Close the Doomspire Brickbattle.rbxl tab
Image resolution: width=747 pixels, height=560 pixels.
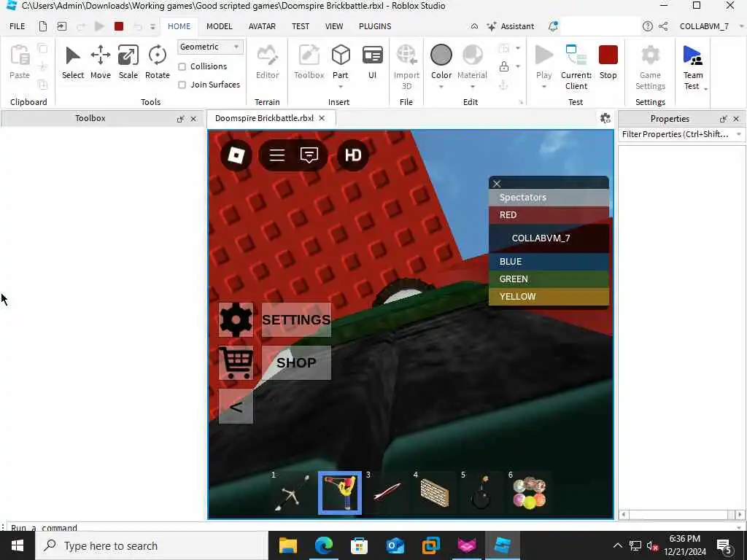322,118
